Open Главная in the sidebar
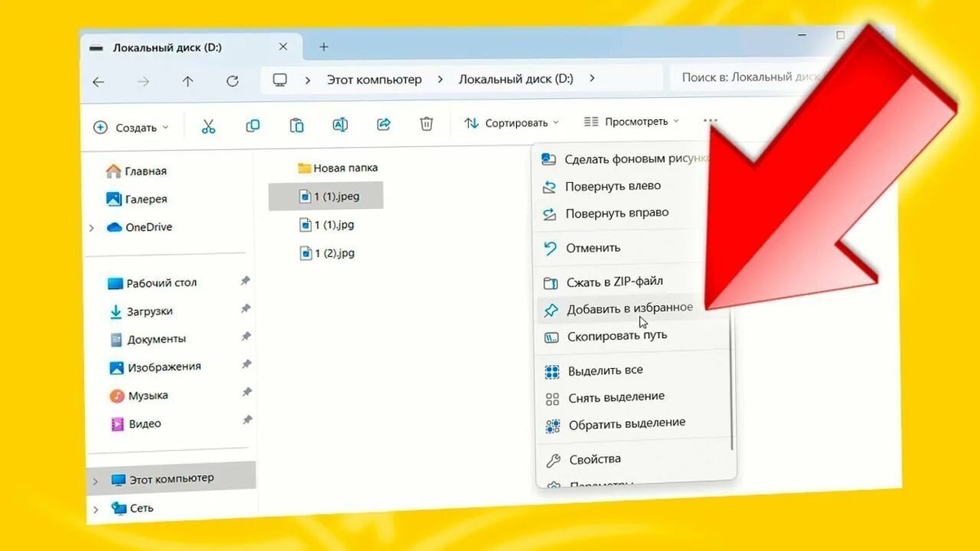The width and height of the screenshot is (980, 551). click(136, 171)
